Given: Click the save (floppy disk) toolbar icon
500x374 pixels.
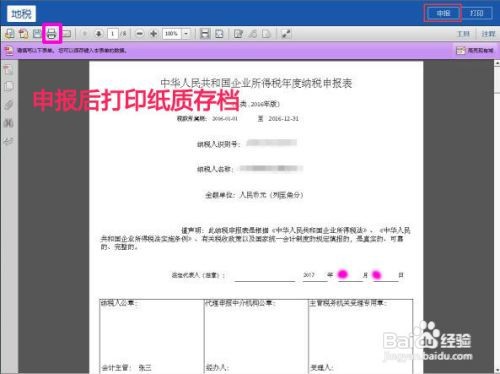Looking at the screenshot, I should [37, 33].
